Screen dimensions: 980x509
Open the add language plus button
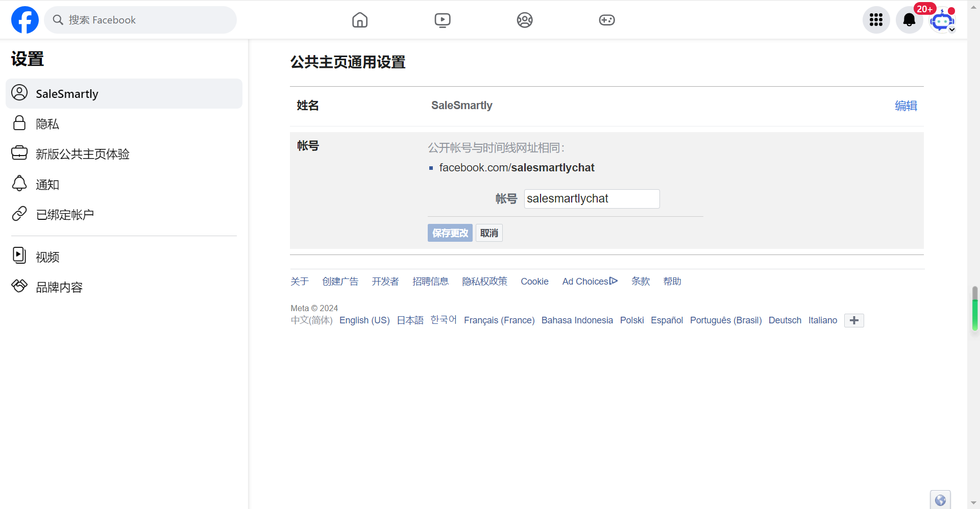tap(854, 320)
